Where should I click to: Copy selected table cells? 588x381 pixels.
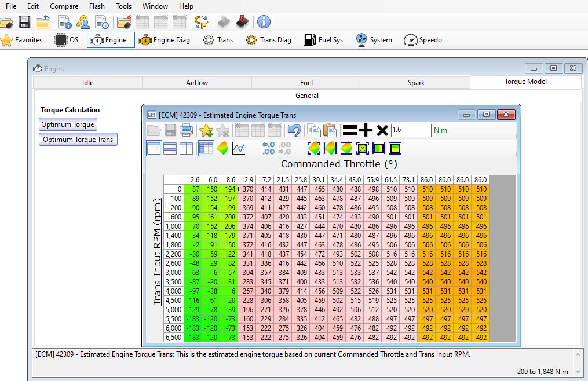coord(313,130)
